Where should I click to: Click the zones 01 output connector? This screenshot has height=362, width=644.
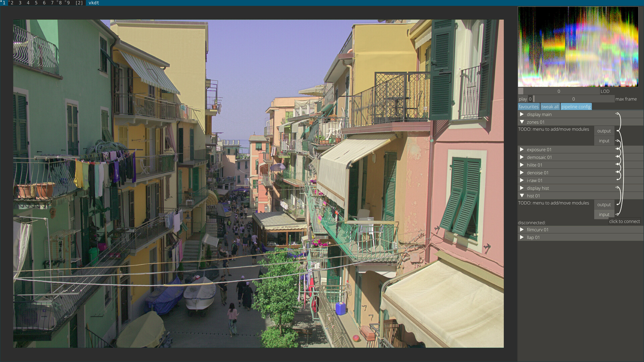[604, 131]
